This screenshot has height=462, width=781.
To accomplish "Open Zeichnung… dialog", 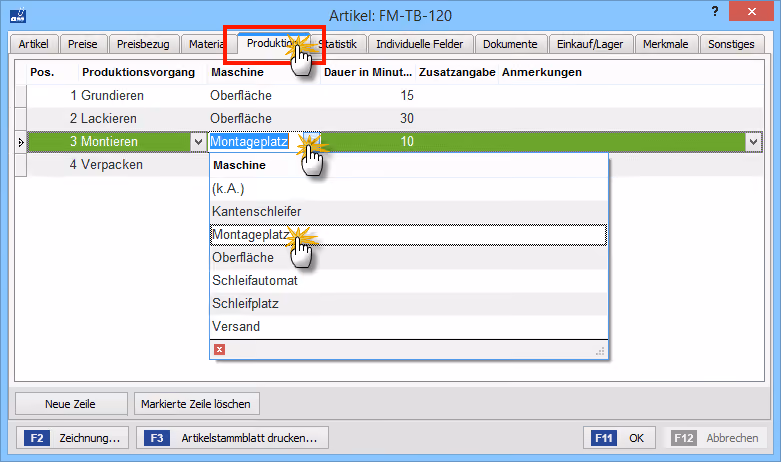I will coord(73,438).
